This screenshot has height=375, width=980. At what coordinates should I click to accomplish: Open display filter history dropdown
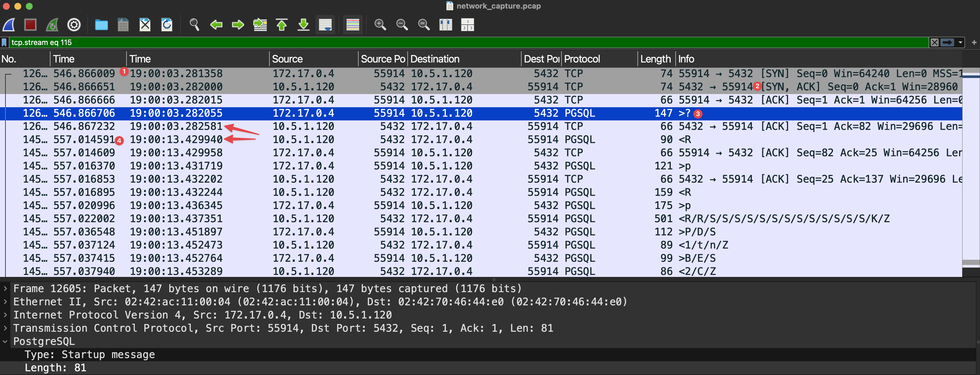coord(960,42)
